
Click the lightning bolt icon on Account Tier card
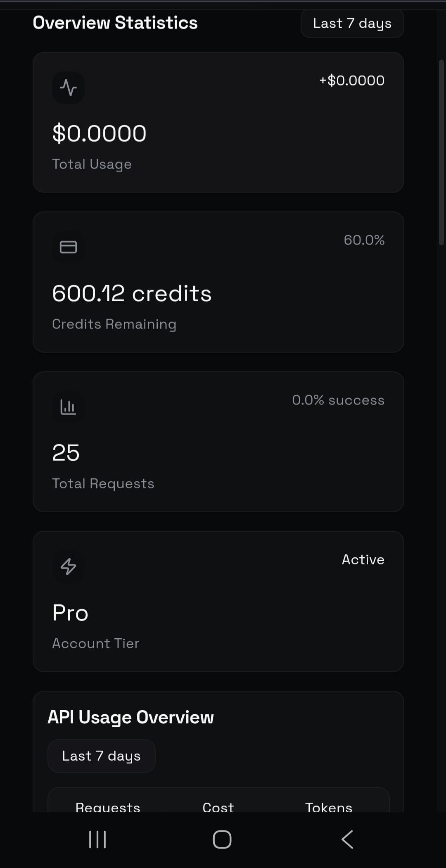point(68,566)
